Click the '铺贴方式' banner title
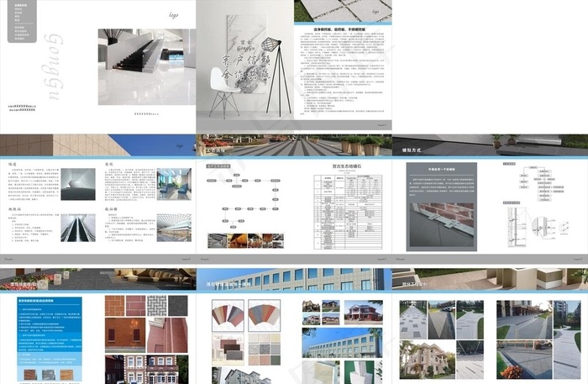Screen dimensions: 588x384 [412, 150]
